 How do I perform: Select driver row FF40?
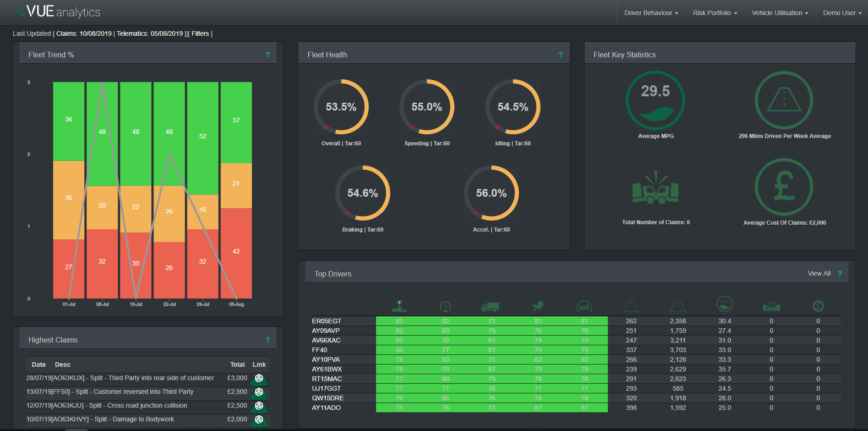[576, 350]
